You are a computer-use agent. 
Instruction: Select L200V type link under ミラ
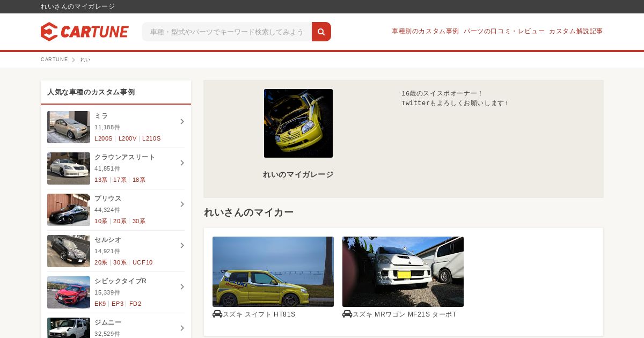[128, 138]
